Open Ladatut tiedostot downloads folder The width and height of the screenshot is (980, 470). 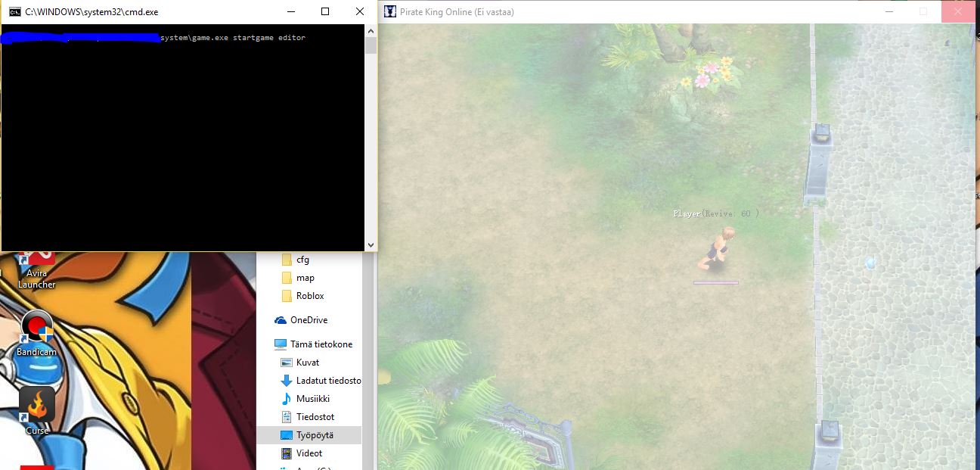[x=328, y=381]
